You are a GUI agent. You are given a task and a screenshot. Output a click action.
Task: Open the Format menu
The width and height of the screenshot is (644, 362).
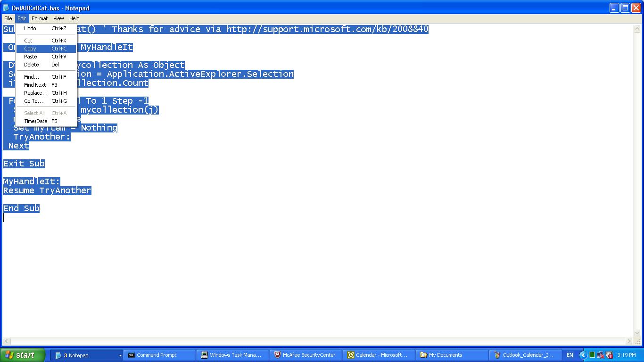40,18
